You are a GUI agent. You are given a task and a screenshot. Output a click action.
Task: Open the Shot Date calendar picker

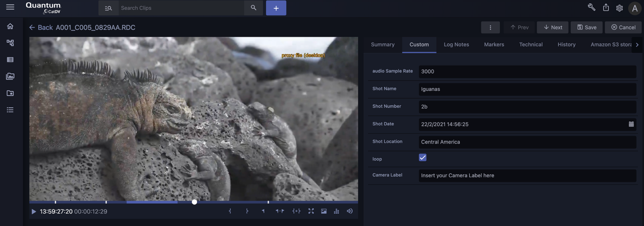point(631,124)
